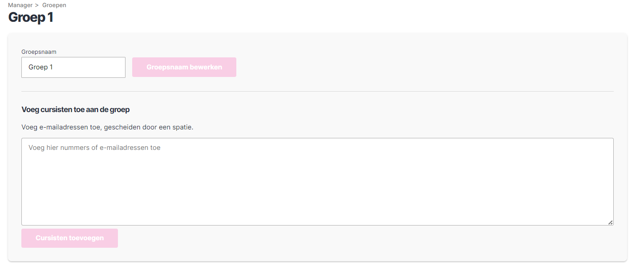Select the 'Voeg cursisten toe aan de groep' heading

pos(76,109)
